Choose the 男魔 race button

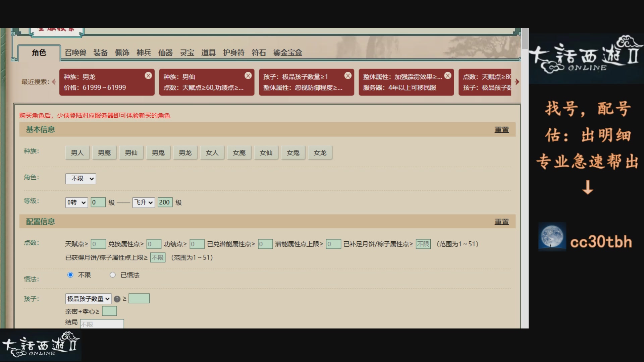point(104,153)
